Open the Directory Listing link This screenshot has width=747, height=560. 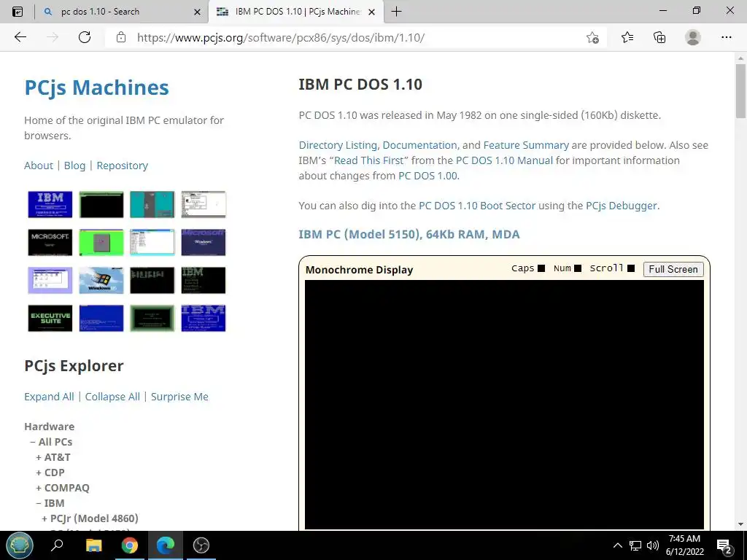[338, 145]
